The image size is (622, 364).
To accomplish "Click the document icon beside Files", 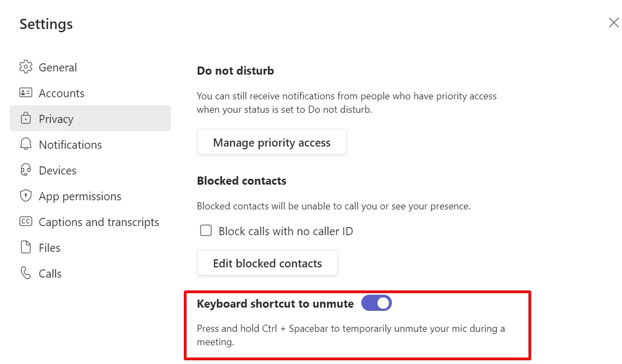I will (25, 247).
